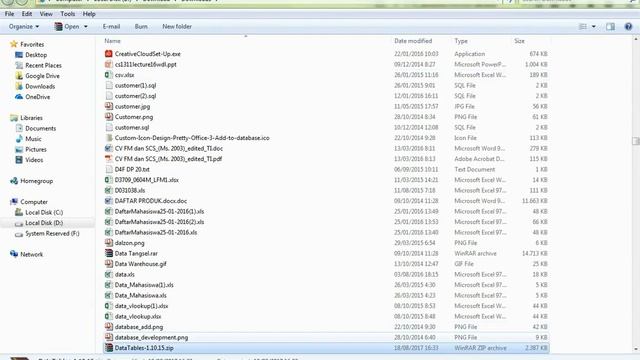Expand the Open button dropdown arrow
Screen dimensions: 640x360
tap(86, 27)
